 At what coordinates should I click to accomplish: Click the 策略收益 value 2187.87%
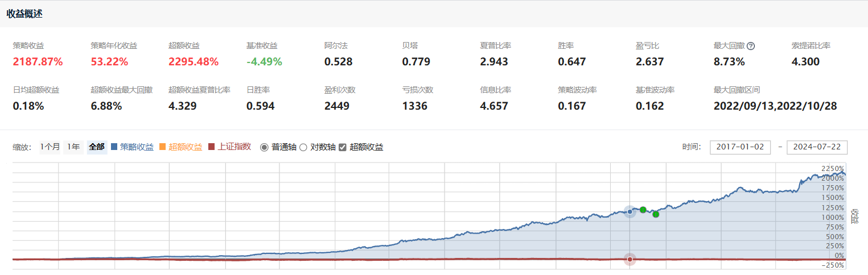tap(38, 61)
